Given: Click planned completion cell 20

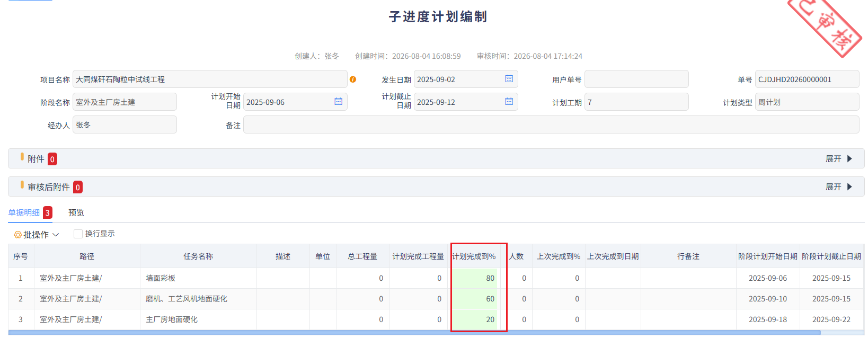Looking at the screenshot, I should (x=474, y=319).
